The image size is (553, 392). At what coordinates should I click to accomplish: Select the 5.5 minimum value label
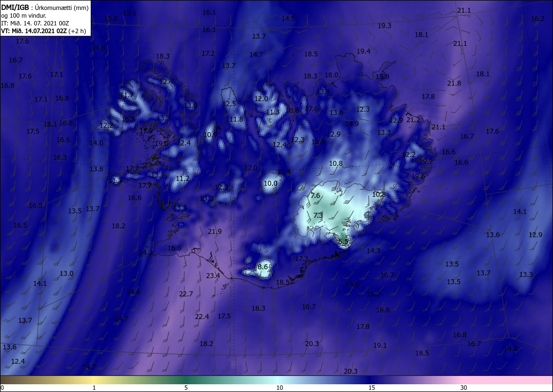tap(343, 242)
